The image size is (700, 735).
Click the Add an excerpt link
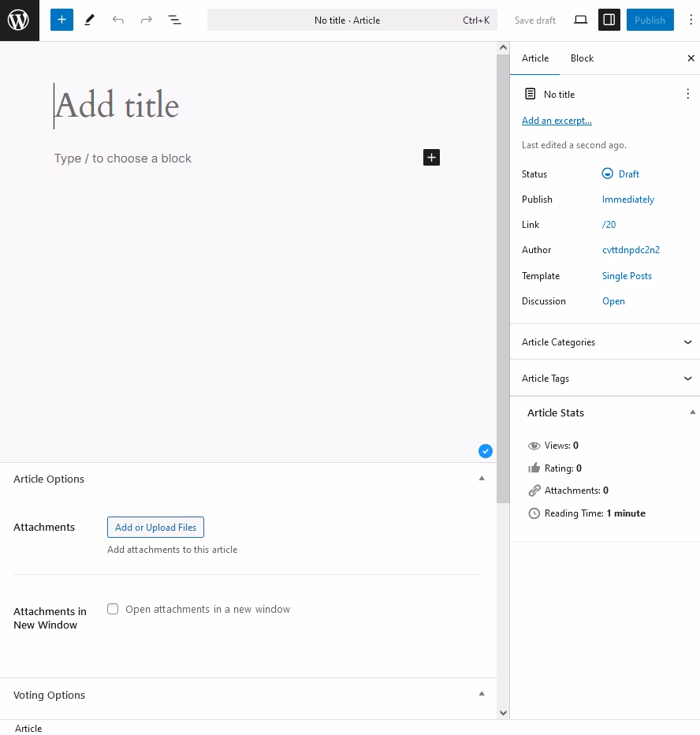click(x=557, y=121)
